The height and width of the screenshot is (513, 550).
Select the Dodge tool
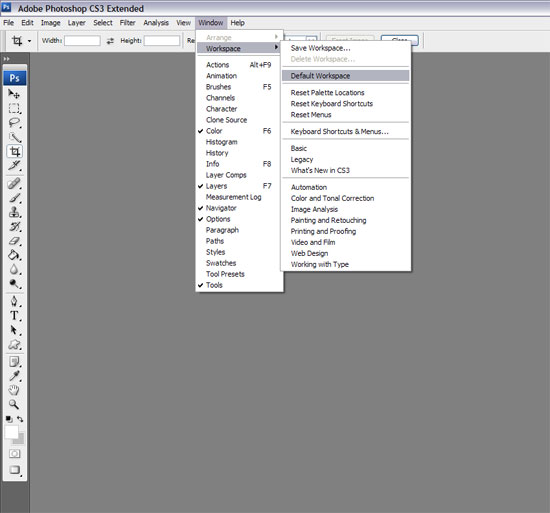click(14, 283)
